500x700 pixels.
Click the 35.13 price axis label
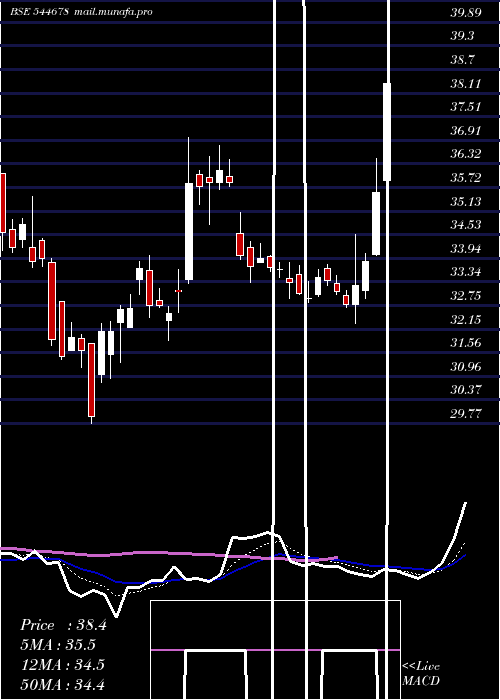pyautogui.click(x=466, y=202)
